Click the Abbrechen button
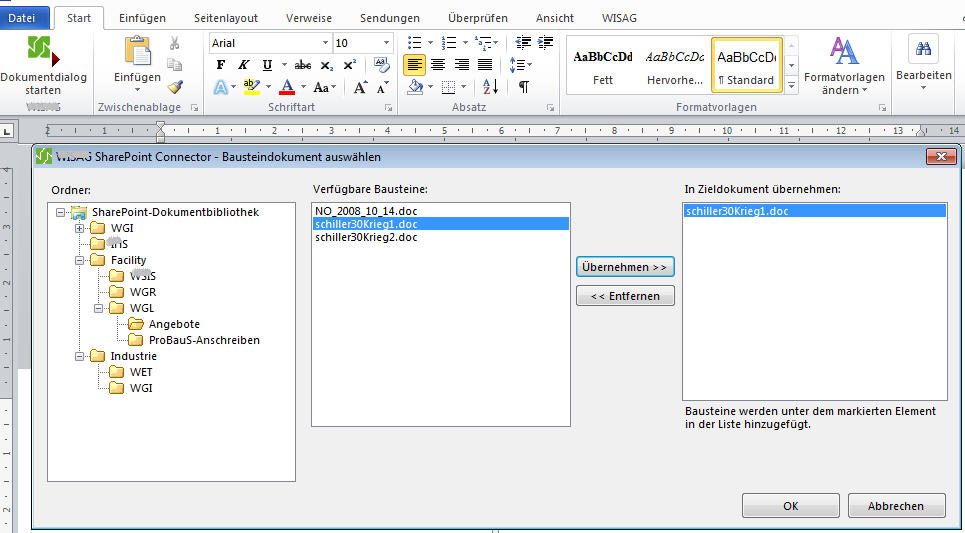 pos(896,506)
